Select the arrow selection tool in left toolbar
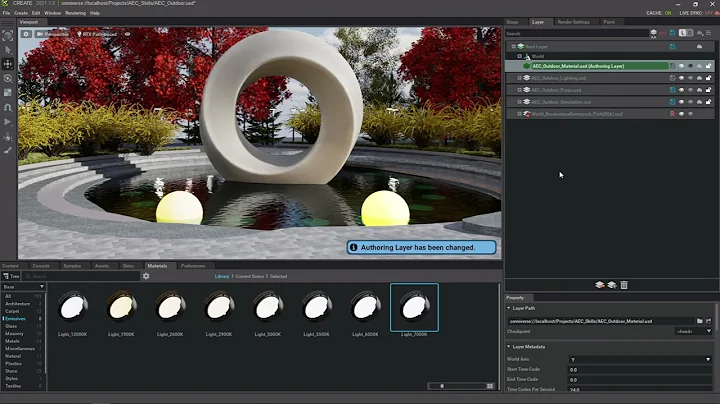This screenshot has height=404, width=720. (8, 50)
